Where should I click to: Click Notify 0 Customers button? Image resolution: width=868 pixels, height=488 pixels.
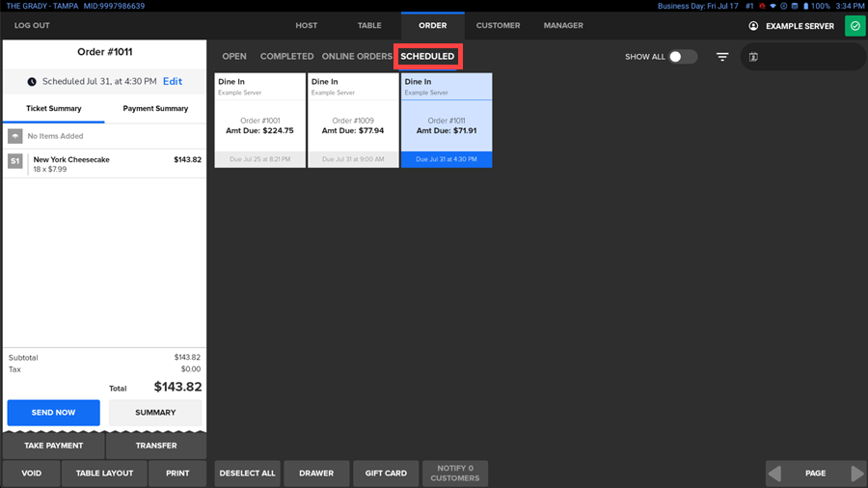click(455, 474)
